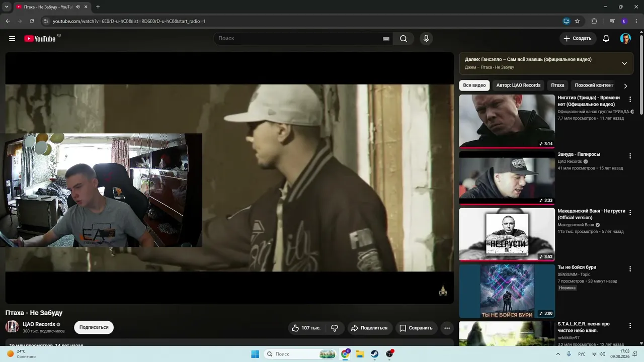
Task: Click the main video player to pause
Action: click(229, 177)
